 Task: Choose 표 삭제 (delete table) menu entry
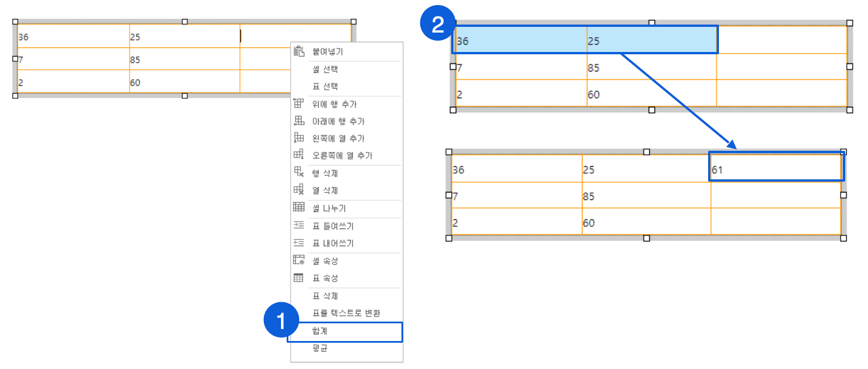[x=325, y=296]
